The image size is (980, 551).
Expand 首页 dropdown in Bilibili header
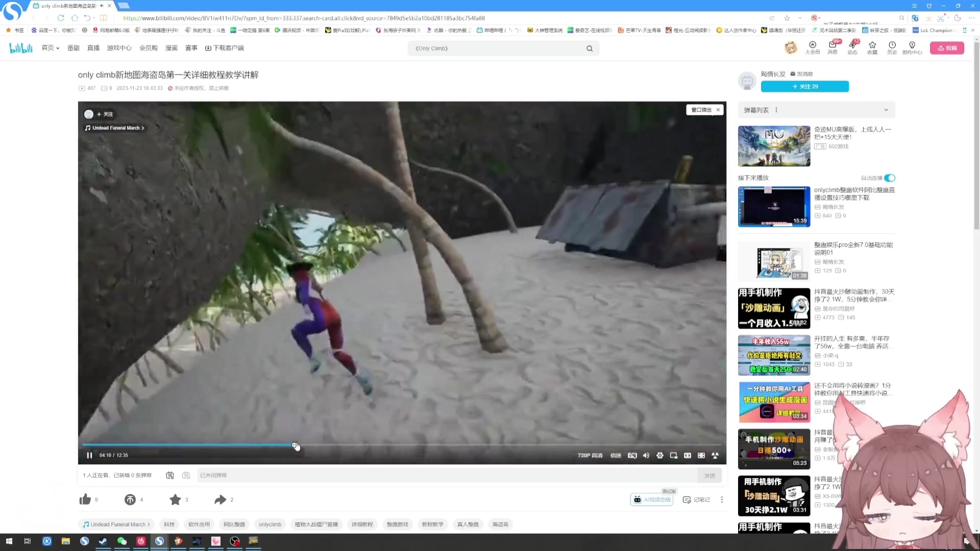tap(51, 48)
